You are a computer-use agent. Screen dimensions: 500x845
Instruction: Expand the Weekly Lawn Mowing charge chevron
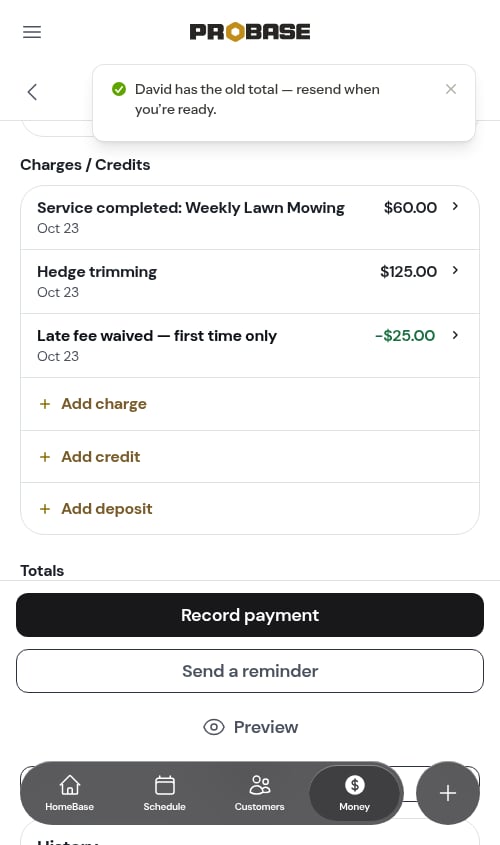[455, 206]
